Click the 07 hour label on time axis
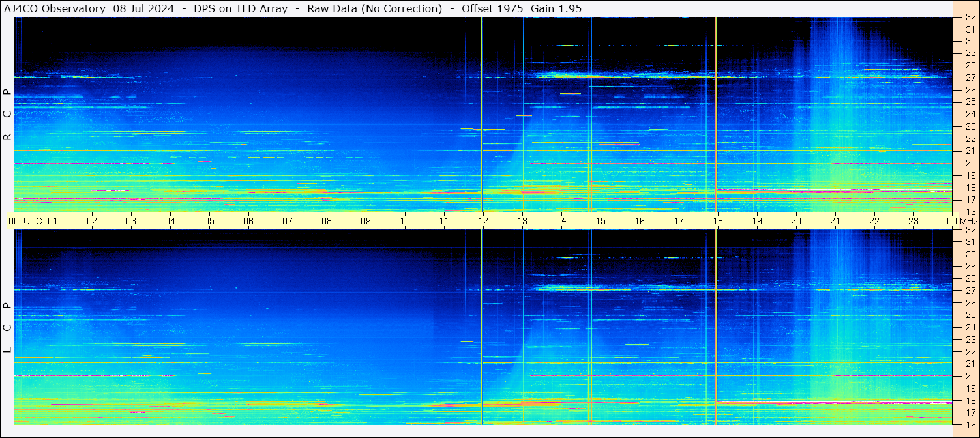 point(288,221)
